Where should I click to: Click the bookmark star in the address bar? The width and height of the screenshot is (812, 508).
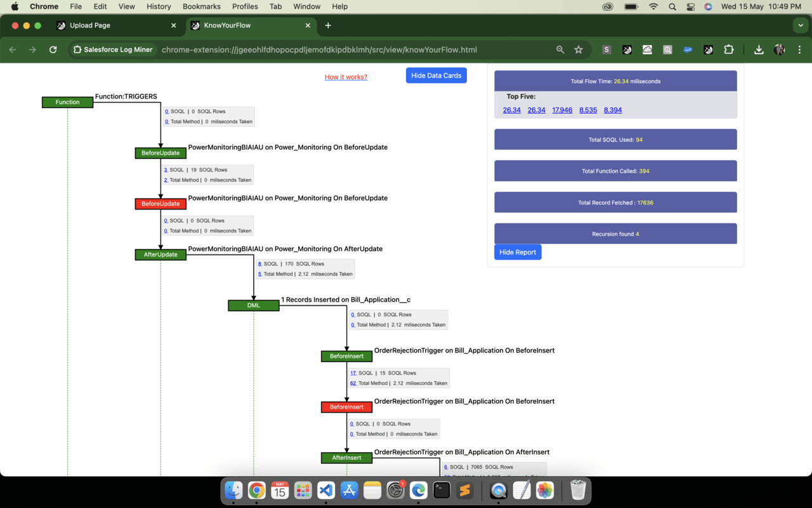pyautogui.click(x=578, y=49)
